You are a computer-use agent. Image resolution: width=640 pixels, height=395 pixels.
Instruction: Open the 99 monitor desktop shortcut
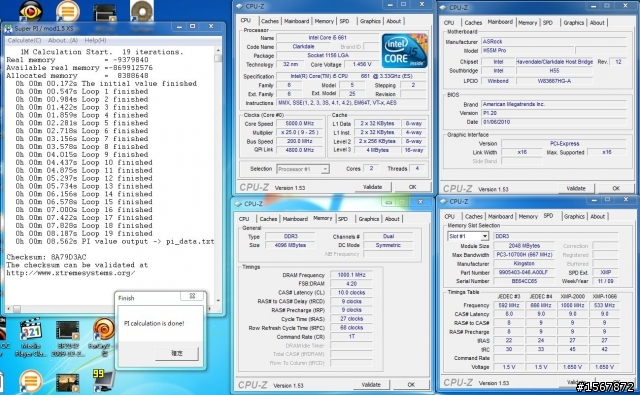click(104, 381)
